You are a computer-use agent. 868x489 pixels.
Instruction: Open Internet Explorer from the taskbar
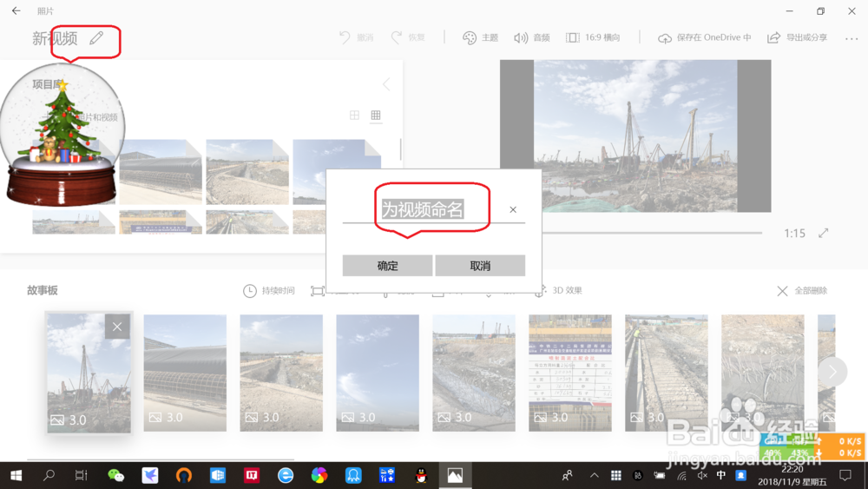point(286,475)
